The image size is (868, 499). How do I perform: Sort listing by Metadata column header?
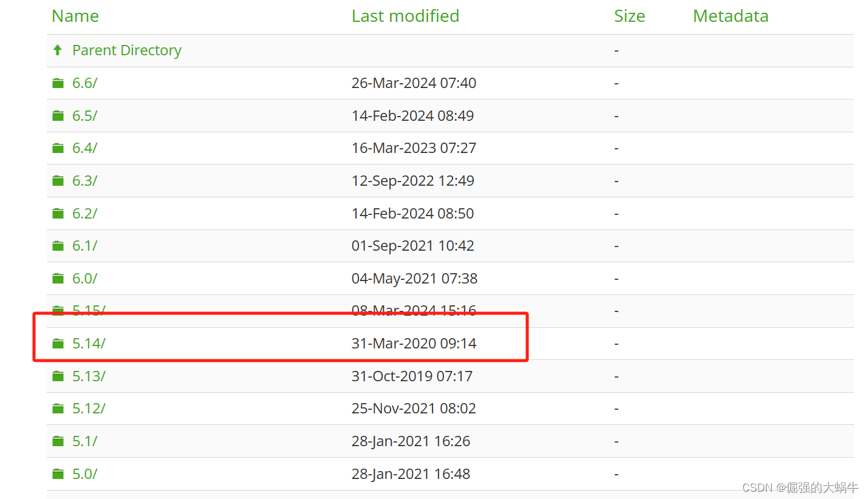(x=731, y=16)
